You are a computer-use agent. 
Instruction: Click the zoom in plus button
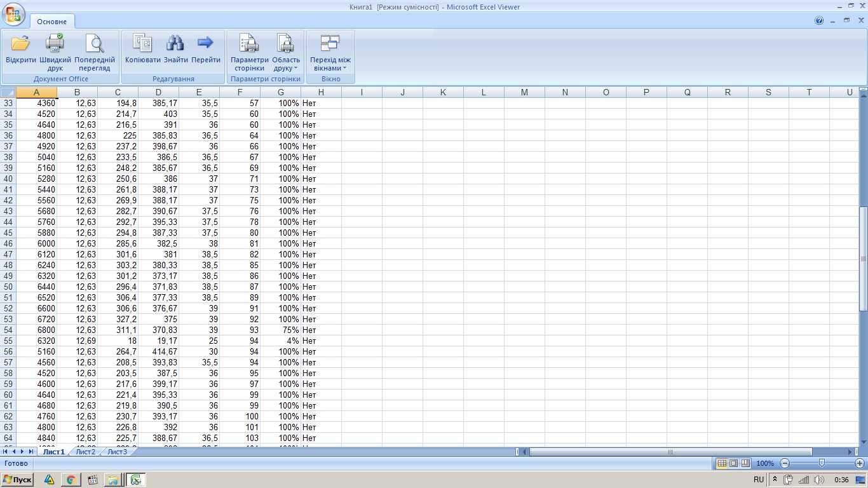pos(860,464)
